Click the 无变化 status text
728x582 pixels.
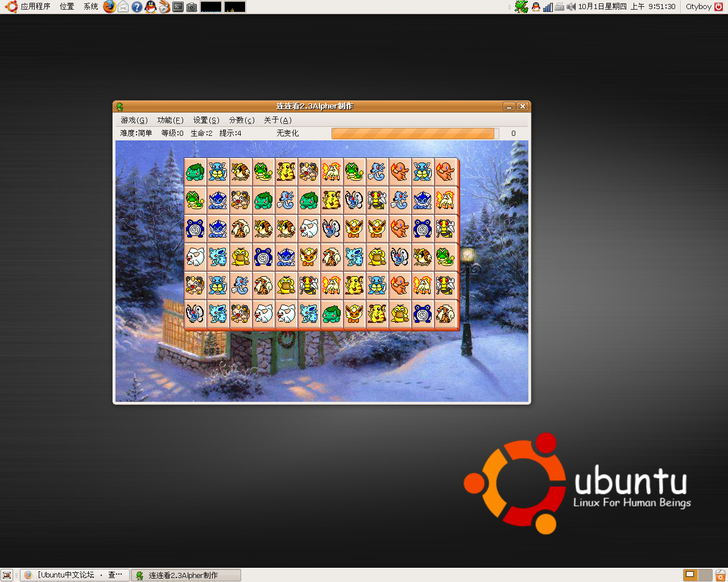click(x=287, y=133)
